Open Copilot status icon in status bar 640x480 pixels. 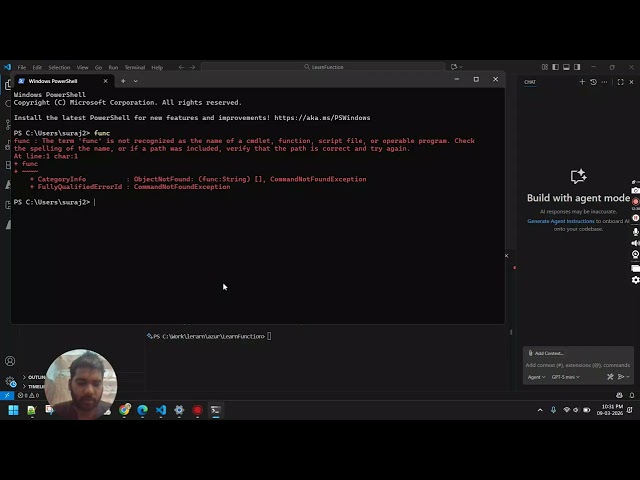click(x=619, y=395)
